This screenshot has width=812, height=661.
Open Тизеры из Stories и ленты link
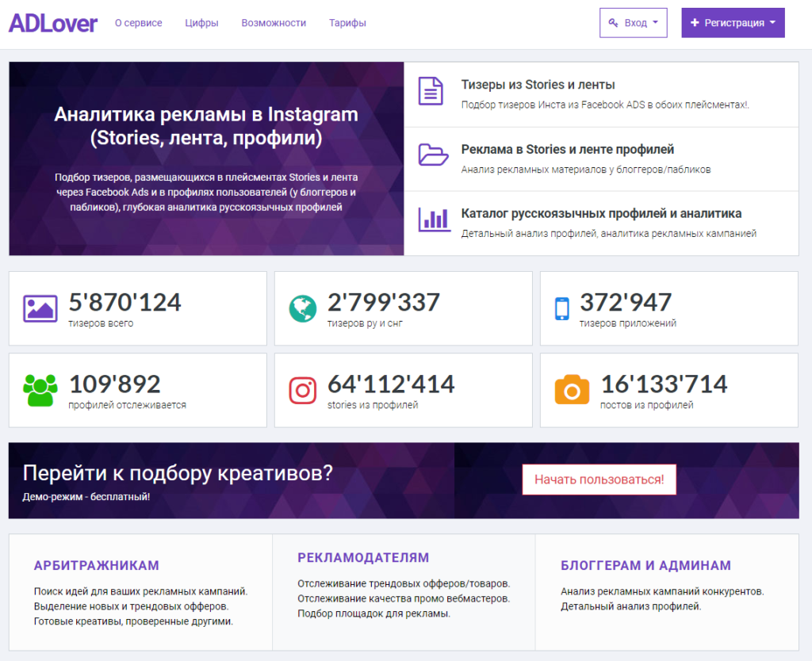tap(538, 85)
